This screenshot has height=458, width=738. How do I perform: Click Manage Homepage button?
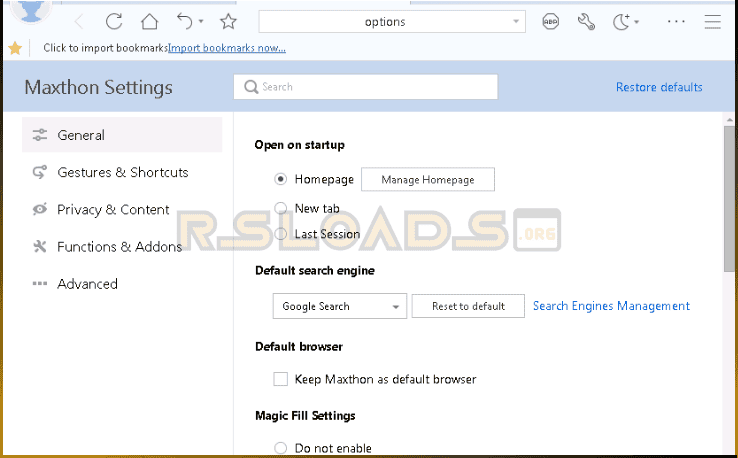tap(428, 179)
